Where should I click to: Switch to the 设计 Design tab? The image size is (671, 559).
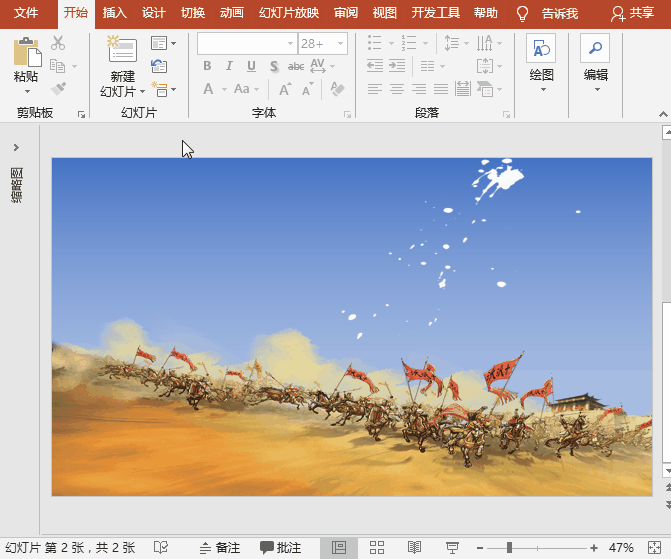(154, 13)
